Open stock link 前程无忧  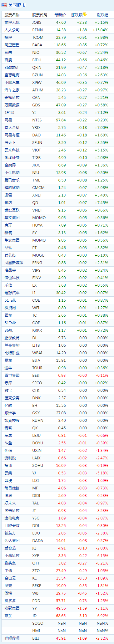(12, 22)
